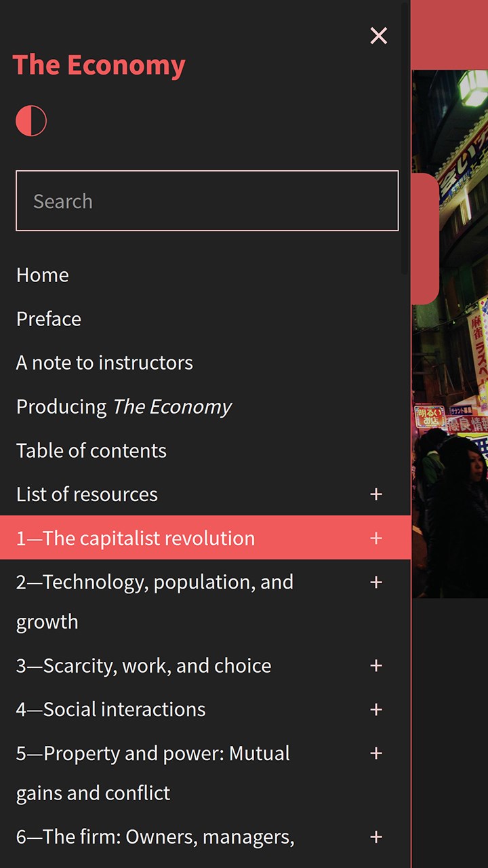Screen dimensions: 488x868
Task: Expand unit 5 Property and power plus icon
Action: pyautogui.click(x=376, y=753)
